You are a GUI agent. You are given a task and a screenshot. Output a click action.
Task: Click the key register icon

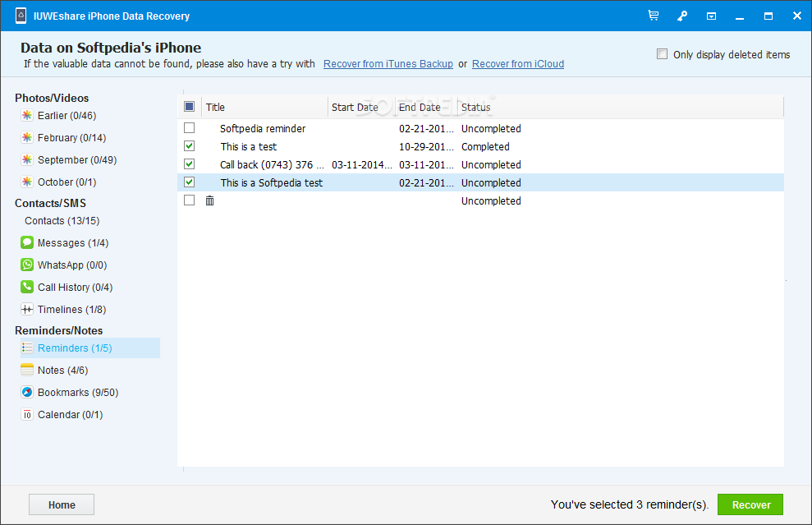tap(682, 16)
